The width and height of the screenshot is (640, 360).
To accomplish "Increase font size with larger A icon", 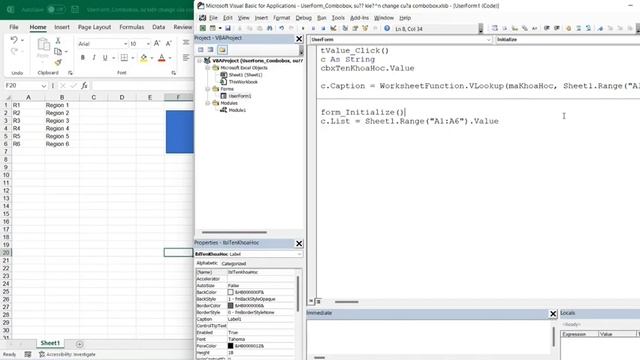I will coord(157,43).
